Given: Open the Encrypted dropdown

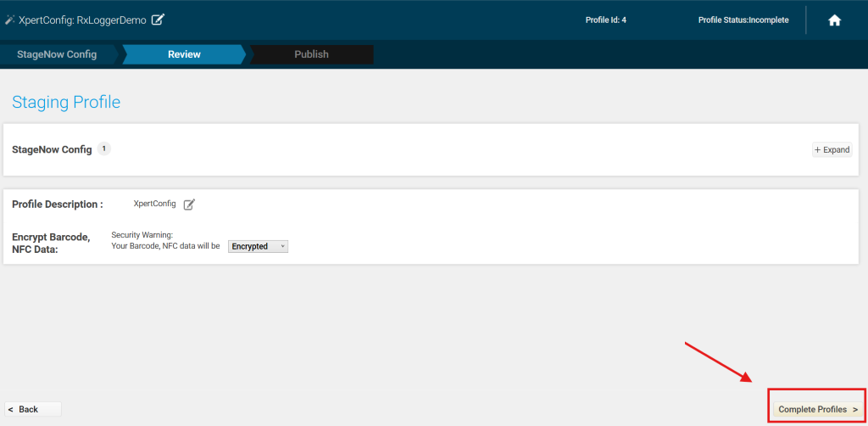Looking at the screenshot, I should (x=259, y=246).
